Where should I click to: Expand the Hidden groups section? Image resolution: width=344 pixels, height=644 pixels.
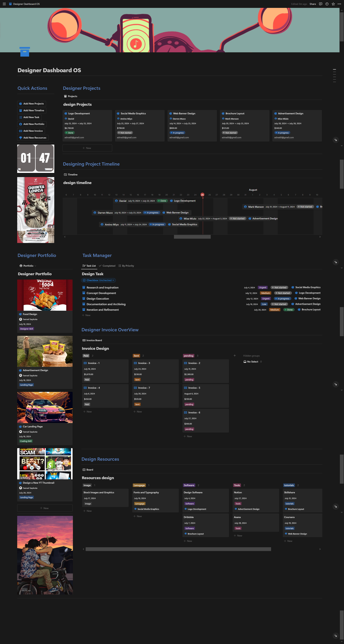[x=251, y=356]
